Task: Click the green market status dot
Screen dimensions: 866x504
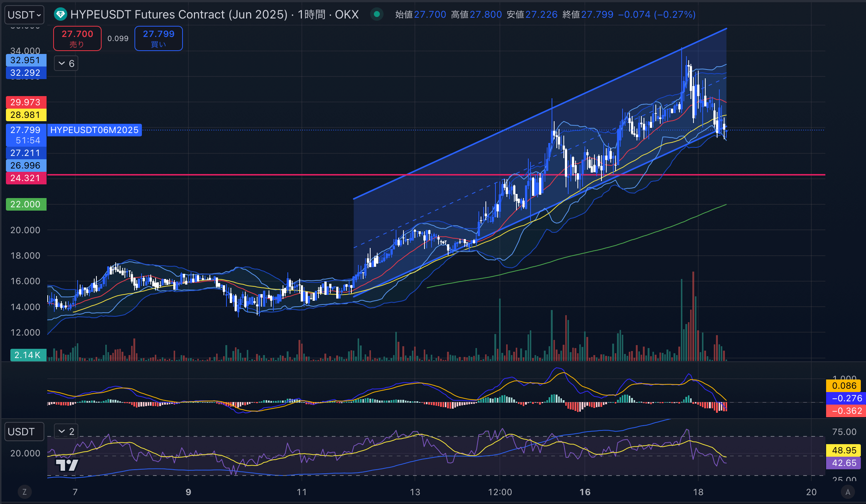Action: coord(377,14)
